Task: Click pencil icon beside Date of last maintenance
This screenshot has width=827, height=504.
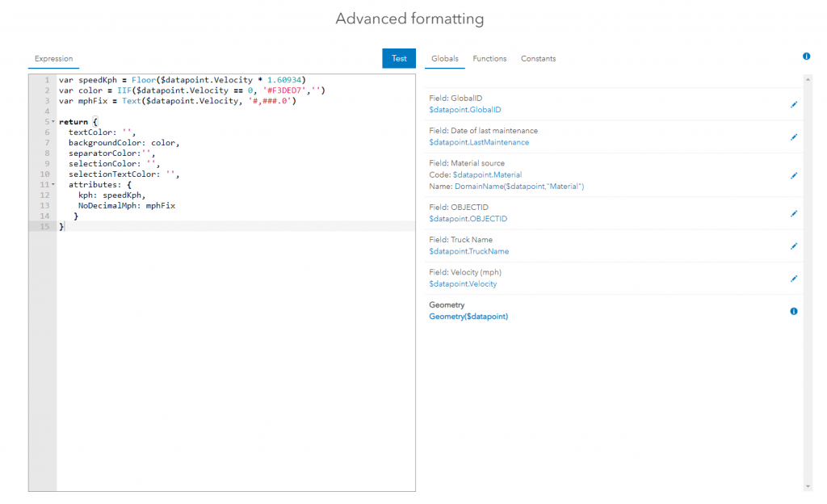Action: coord(793,136)
